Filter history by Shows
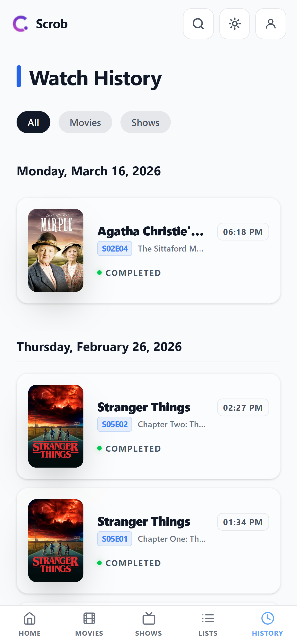 [145, 122]
